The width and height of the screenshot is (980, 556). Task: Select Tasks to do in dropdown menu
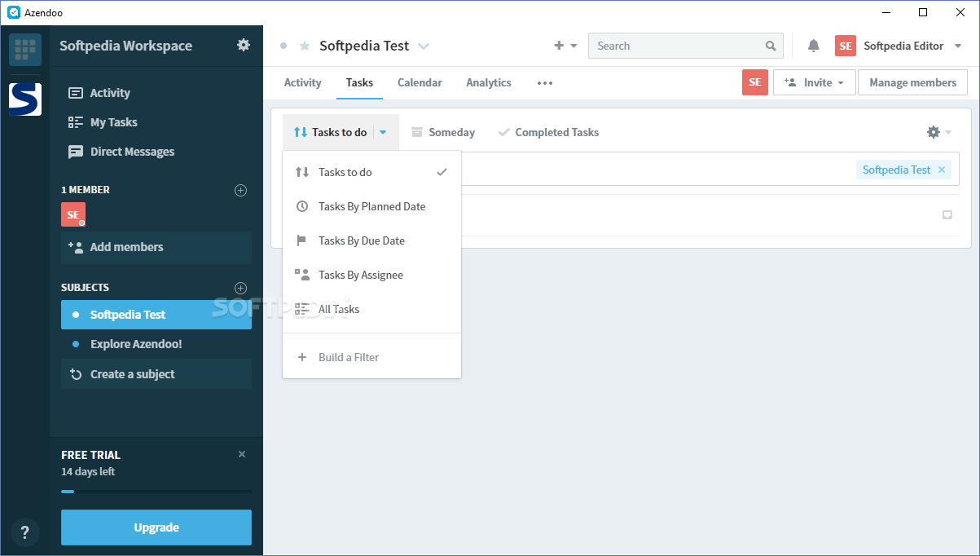[x=371, y=172]
